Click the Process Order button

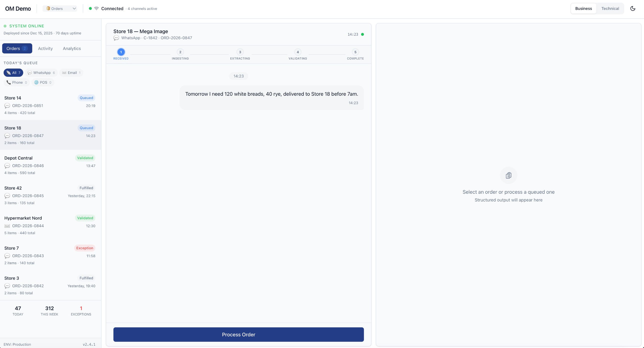point(238,334)
